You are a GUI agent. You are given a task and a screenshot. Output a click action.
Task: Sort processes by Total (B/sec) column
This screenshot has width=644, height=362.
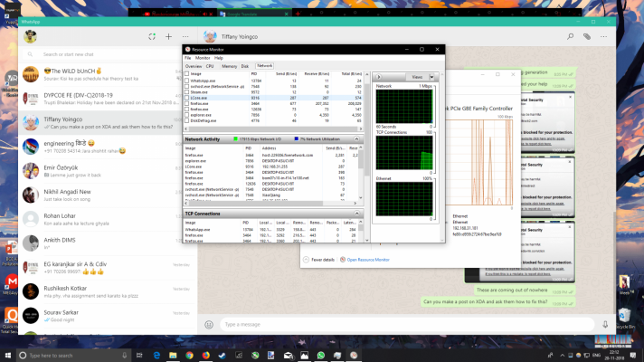352,74
